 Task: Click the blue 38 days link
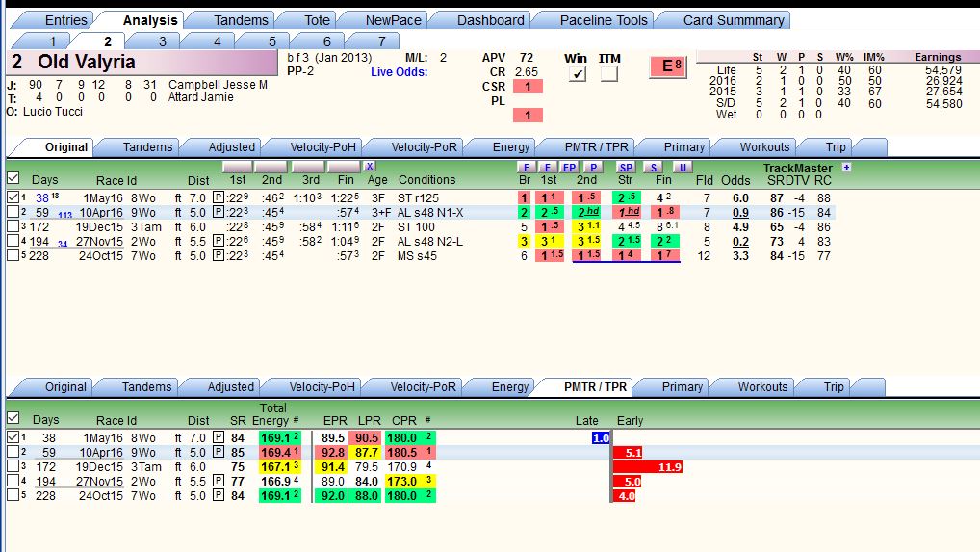coord(41,198)
